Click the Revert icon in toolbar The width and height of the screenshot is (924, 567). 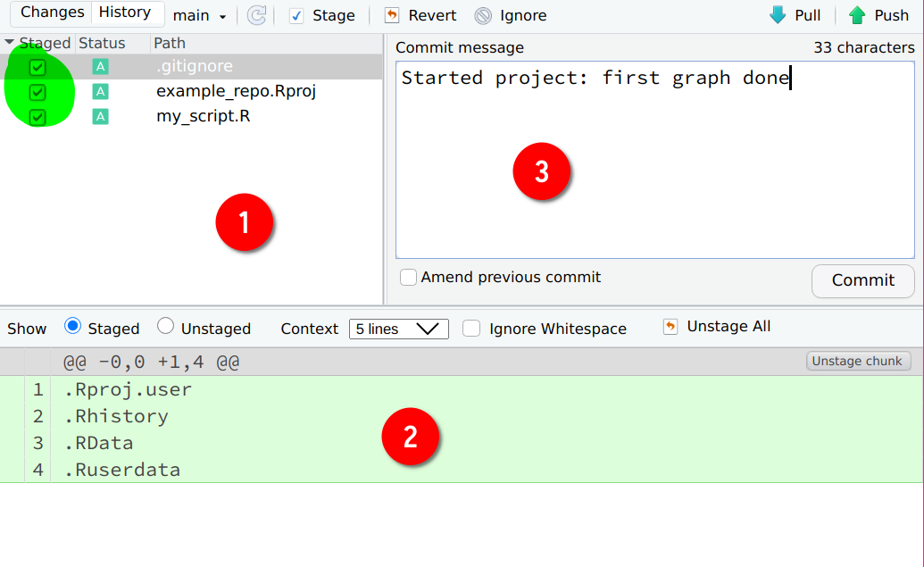(392, 15)
